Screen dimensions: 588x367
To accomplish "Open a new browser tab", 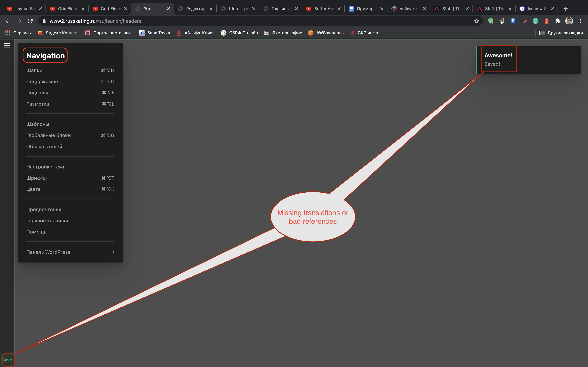I will [x=565, y=9].
